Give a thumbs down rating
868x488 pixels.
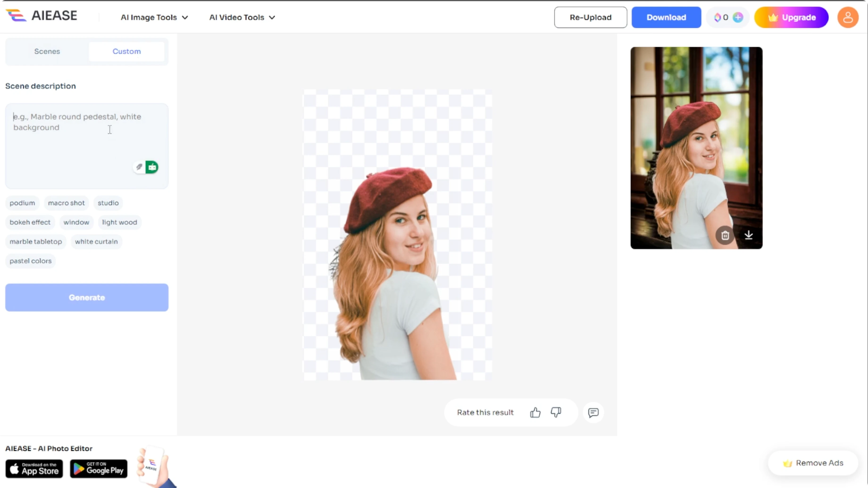coord(556,412)
